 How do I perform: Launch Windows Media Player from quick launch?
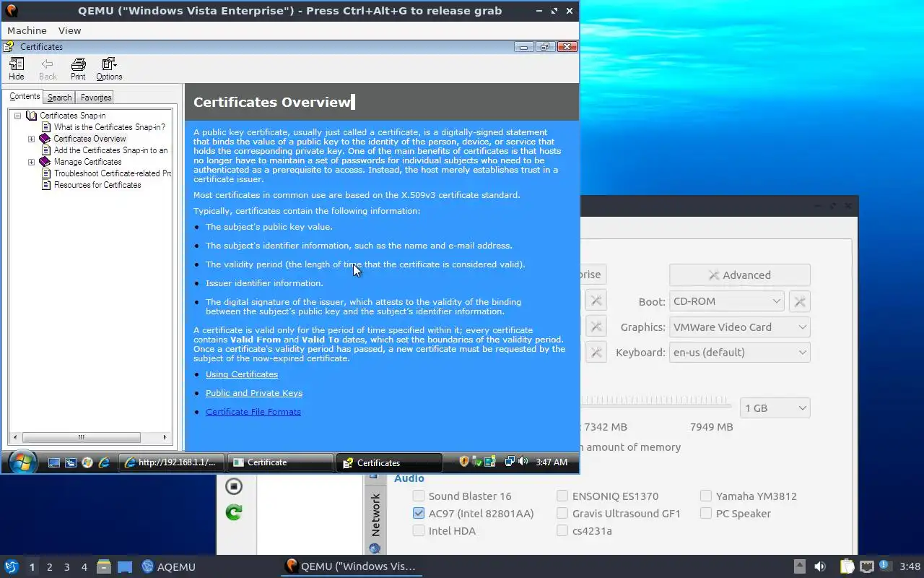point(87,462)
